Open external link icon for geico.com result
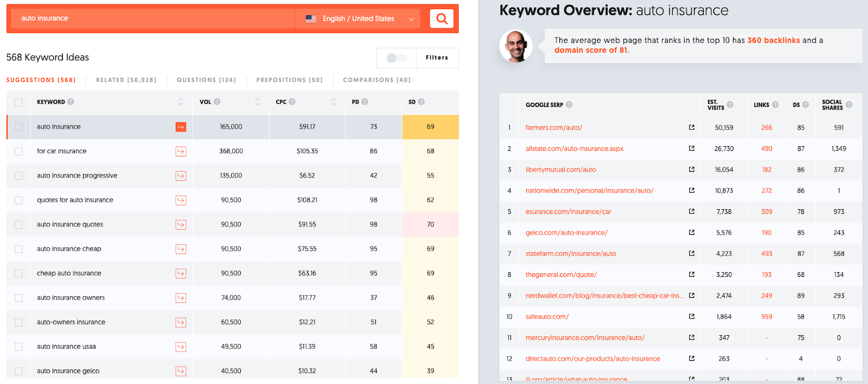This screenshot has width=868, height=384. coord(692,232)
